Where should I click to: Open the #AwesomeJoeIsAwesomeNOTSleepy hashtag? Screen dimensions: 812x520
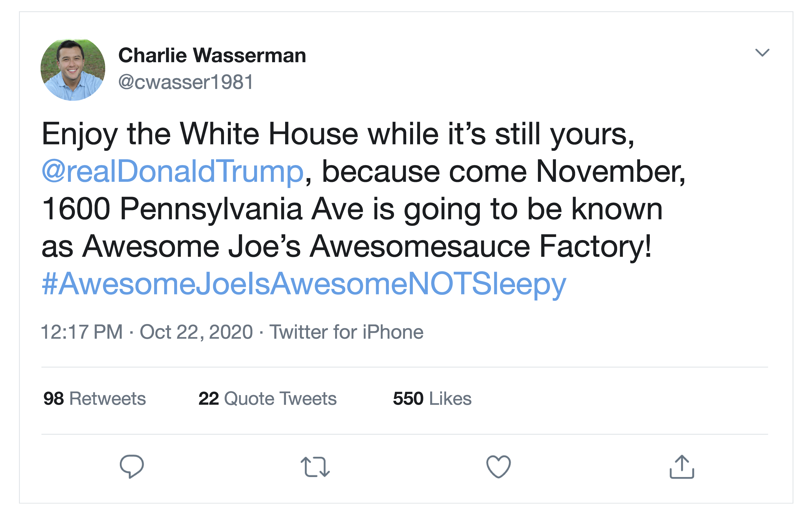pos(304,284)
